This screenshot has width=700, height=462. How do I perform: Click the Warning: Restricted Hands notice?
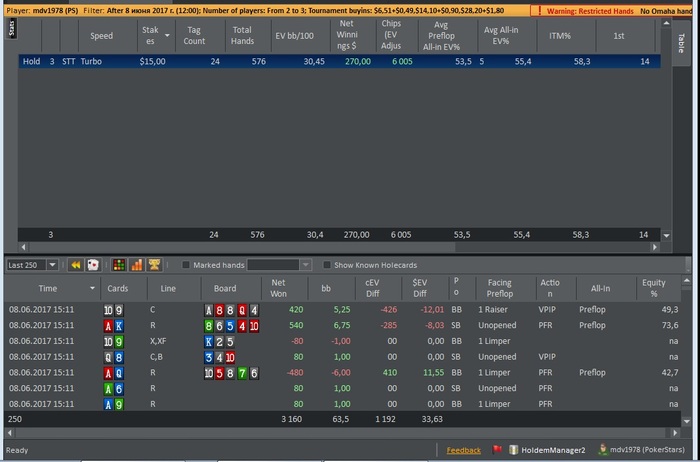coord(590,11)
